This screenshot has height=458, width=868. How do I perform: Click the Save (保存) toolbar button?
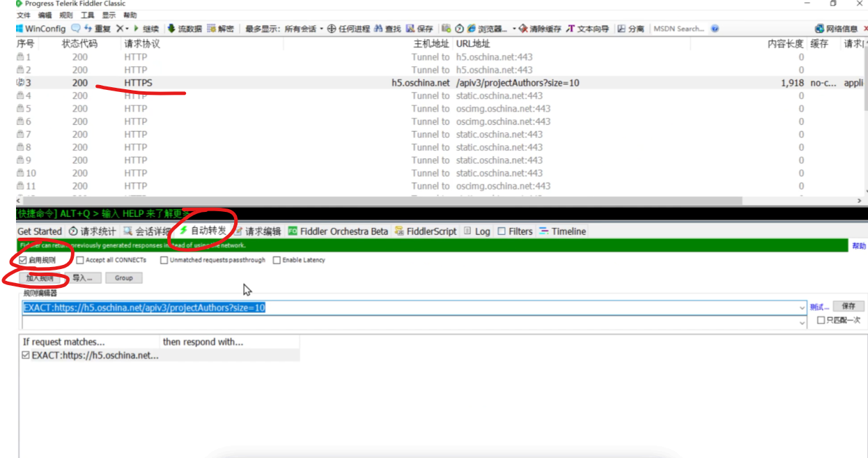[419, 29]
